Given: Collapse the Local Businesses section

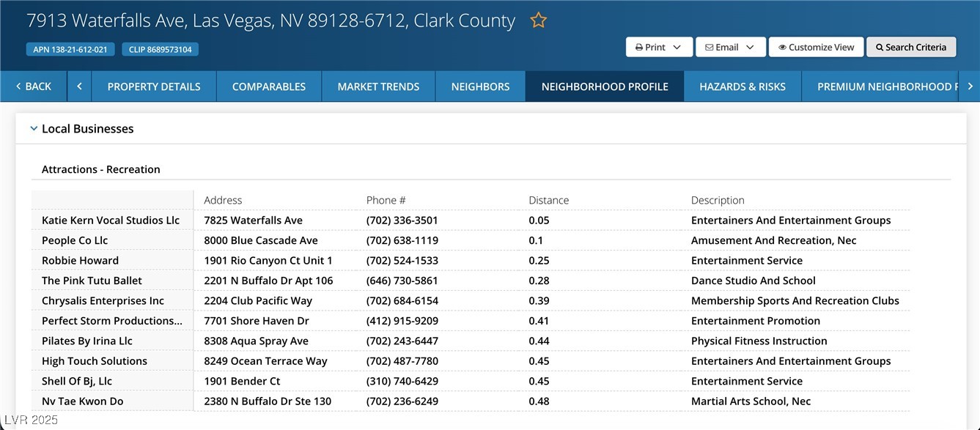Looking at the screenshot, I should tap(34, 129).
